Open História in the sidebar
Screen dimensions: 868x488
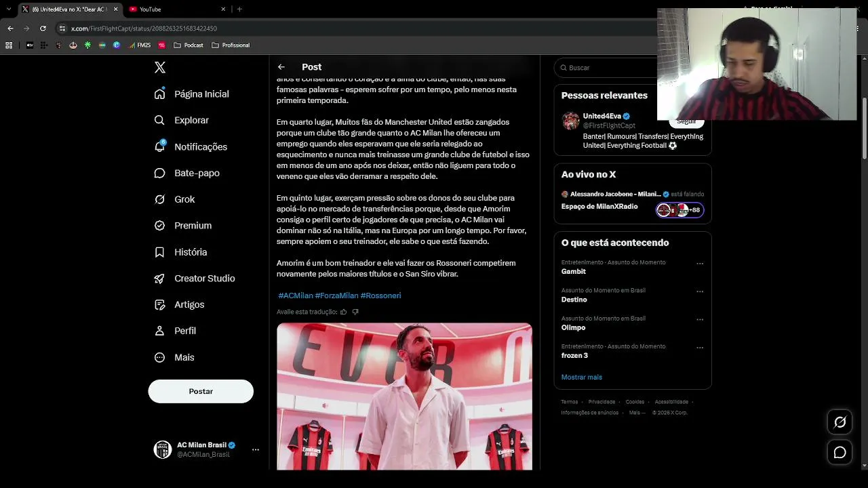[181, 252]
